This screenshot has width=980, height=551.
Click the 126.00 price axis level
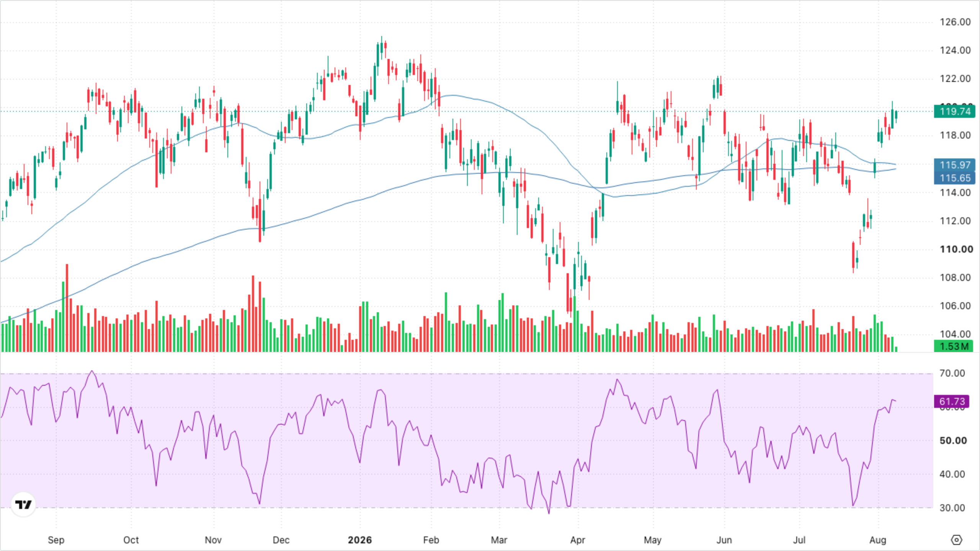[955, 22]
